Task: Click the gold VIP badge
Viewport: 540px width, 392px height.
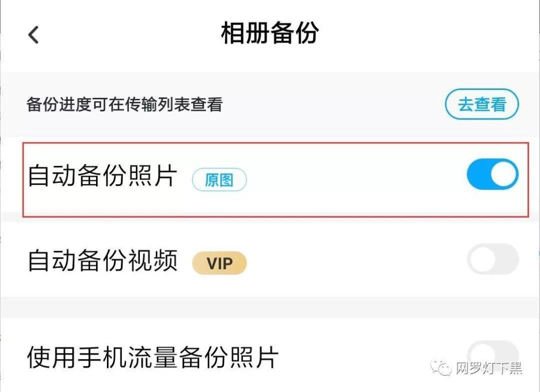Action: [219, 263]
